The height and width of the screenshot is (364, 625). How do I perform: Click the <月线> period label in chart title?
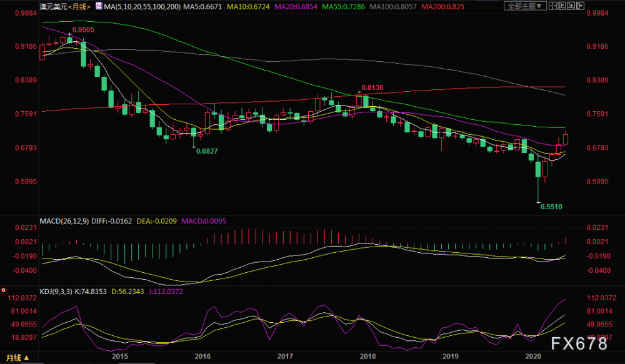tap(80, 7)
